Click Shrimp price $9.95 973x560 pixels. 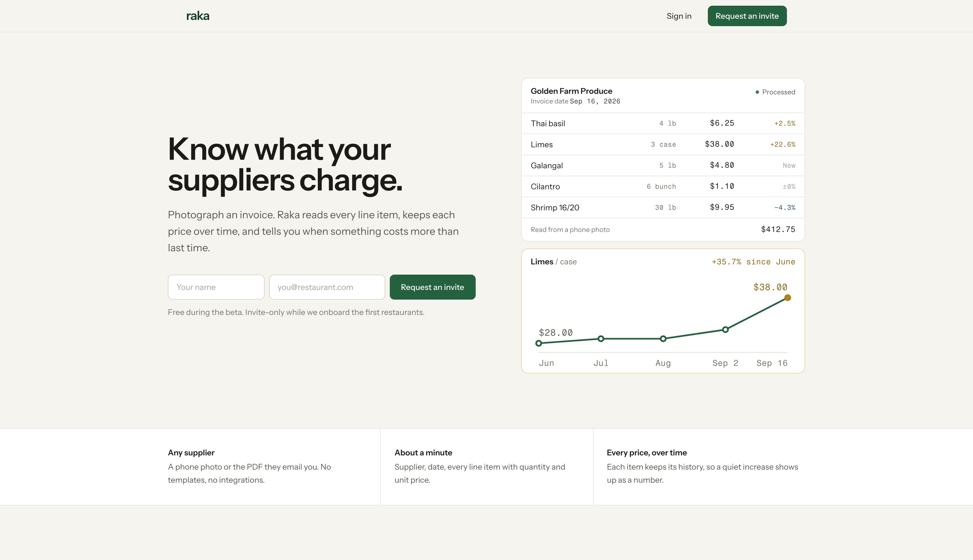(722, 207)
